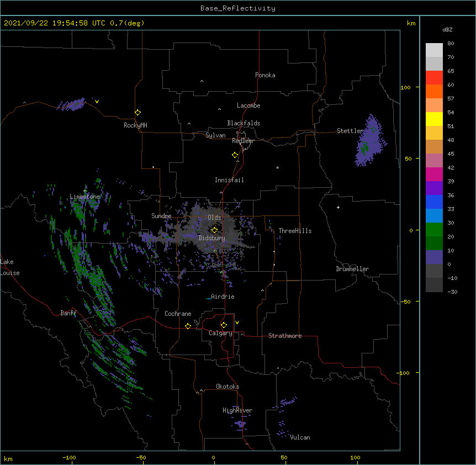Click the Olds town label
Viewport: 476px width, 465px height.
click(x=214, y=218)
